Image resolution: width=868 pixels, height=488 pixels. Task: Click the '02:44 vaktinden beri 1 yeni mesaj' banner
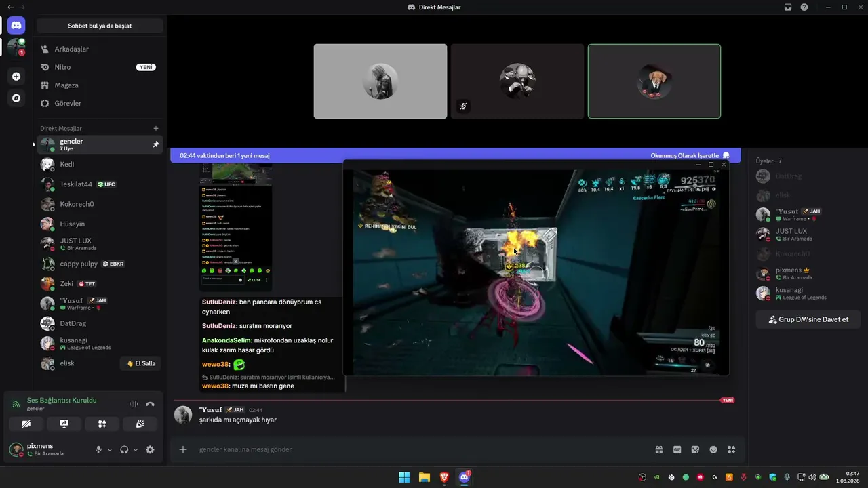pyautogui.click(x=224, y=155)
